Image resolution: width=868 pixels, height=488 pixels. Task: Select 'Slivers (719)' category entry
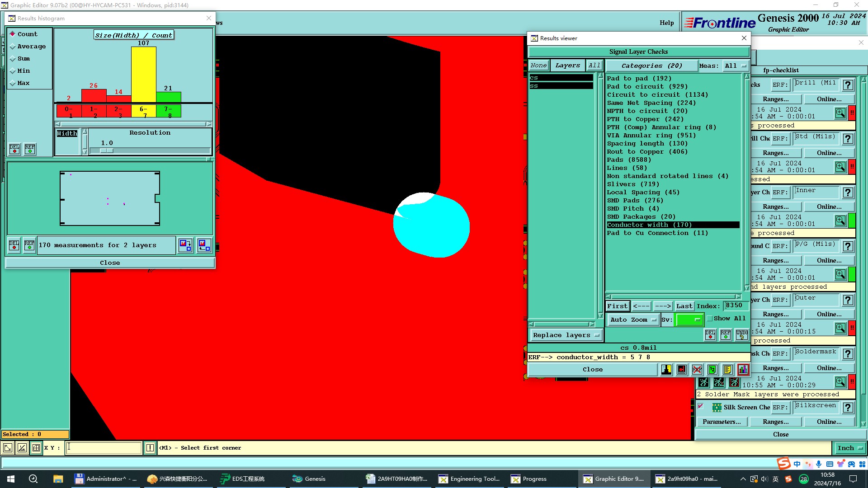click(632, 184)
